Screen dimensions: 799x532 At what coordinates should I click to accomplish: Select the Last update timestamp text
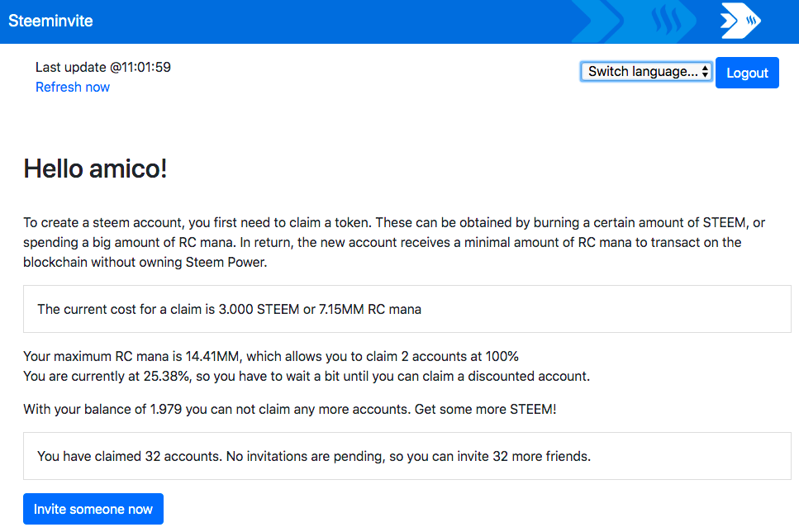[x=103, y=67]
